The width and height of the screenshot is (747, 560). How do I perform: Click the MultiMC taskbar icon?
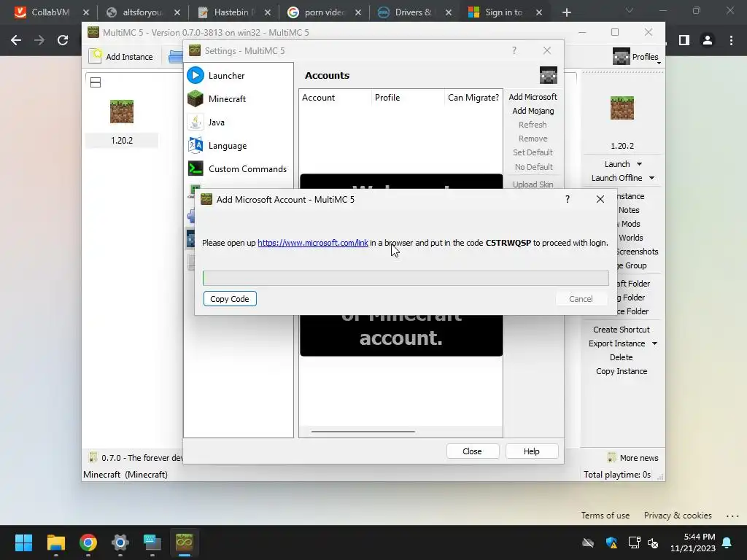(185, 542)
